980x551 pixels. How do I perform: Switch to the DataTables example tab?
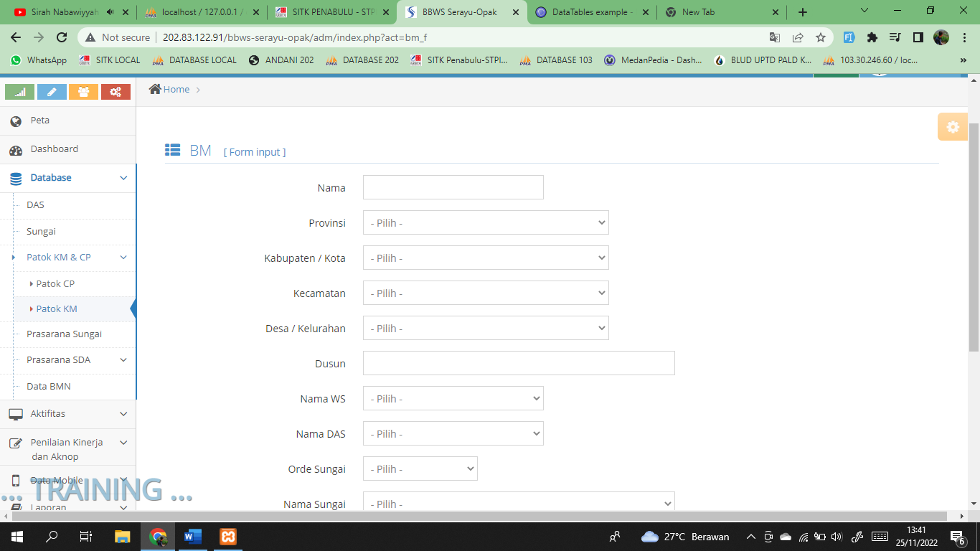[591, 12]
